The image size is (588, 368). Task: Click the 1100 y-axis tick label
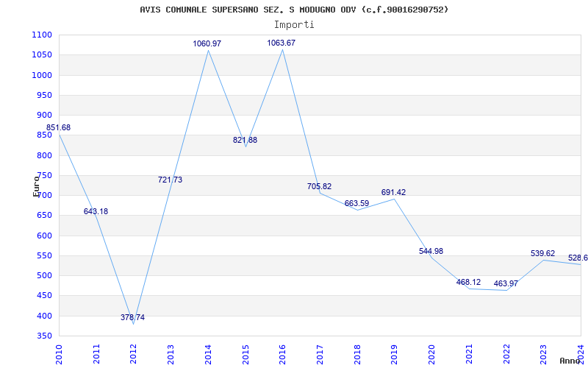[x=42, y=35]
